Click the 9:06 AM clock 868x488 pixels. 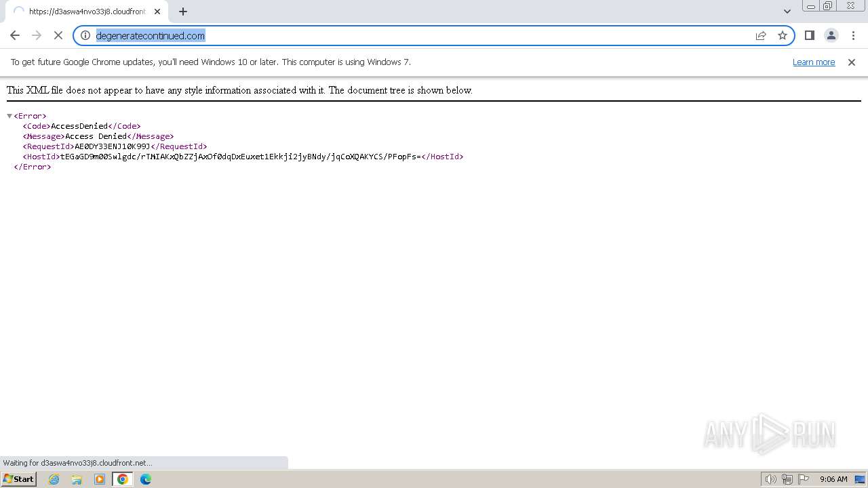tap(833, 479)
